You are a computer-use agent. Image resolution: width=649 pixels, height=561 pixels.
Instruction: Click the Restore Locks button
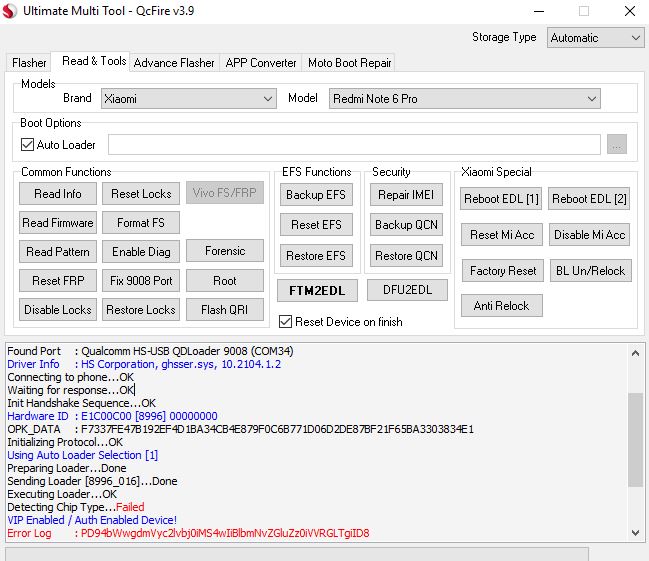(141, 310)
